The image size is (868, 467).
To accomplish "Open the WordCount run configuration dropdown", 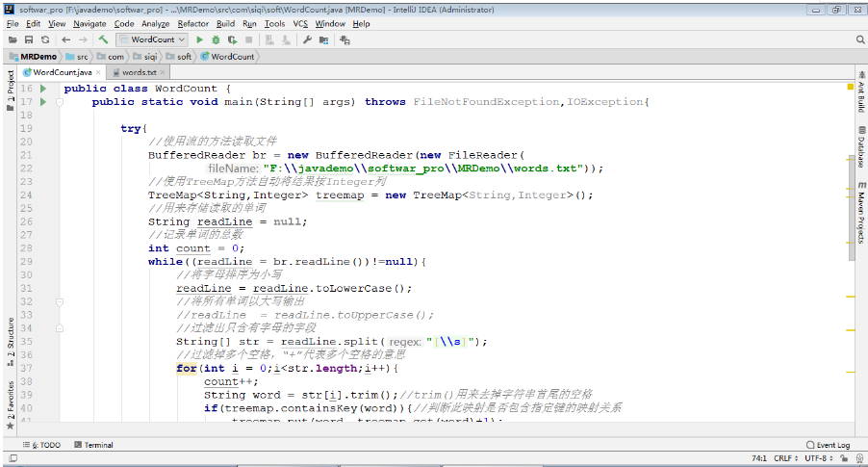I will coord(152,39).
